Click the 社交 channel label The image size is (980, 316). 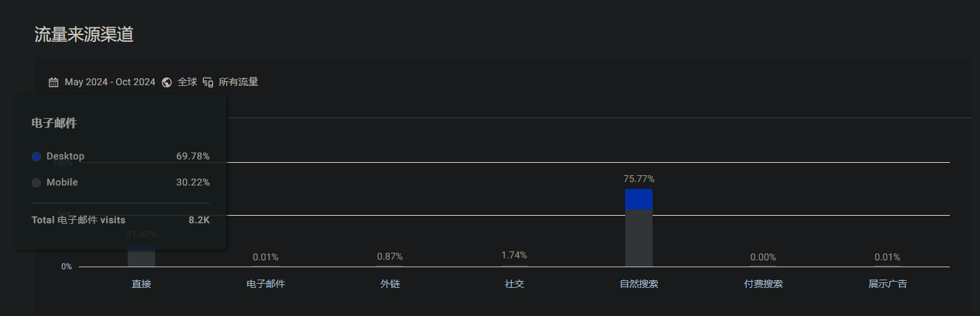tap(514, 284)
